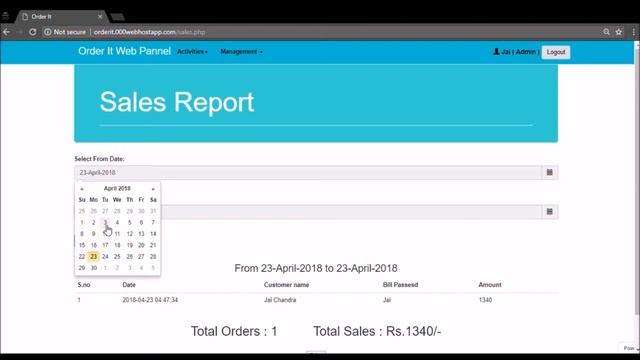640x360 pixels.
Task: Open calendar icon beside second date field
Action: coord(550,211)
